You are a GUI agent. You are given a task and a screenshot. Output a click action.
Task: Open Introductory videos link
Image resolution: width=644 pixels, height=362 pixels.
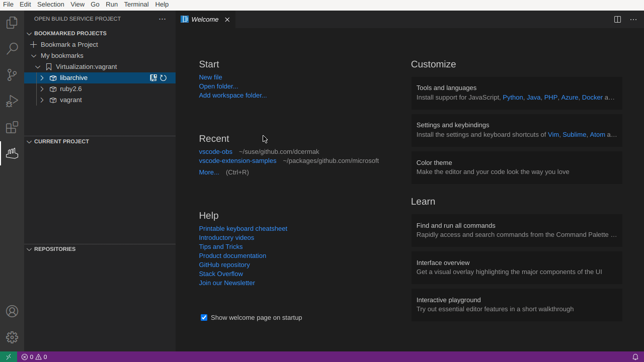(226, 238)
